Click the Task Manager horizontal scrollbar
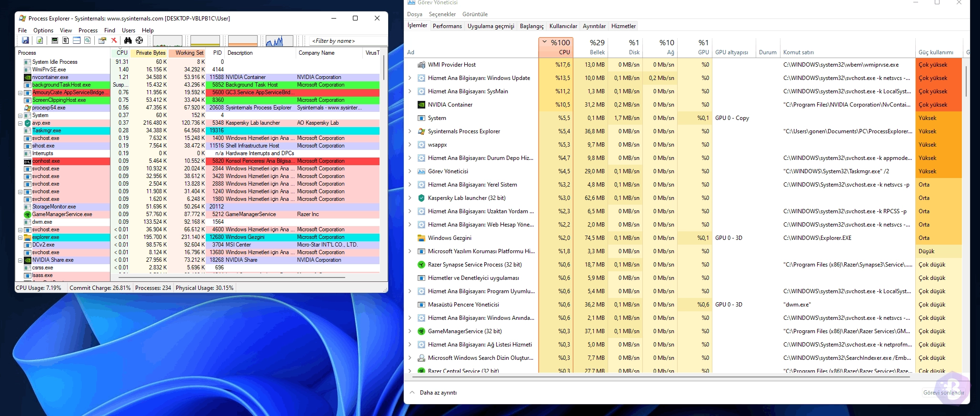The height and width of the screenshot is (416, 980). point(661,376)
